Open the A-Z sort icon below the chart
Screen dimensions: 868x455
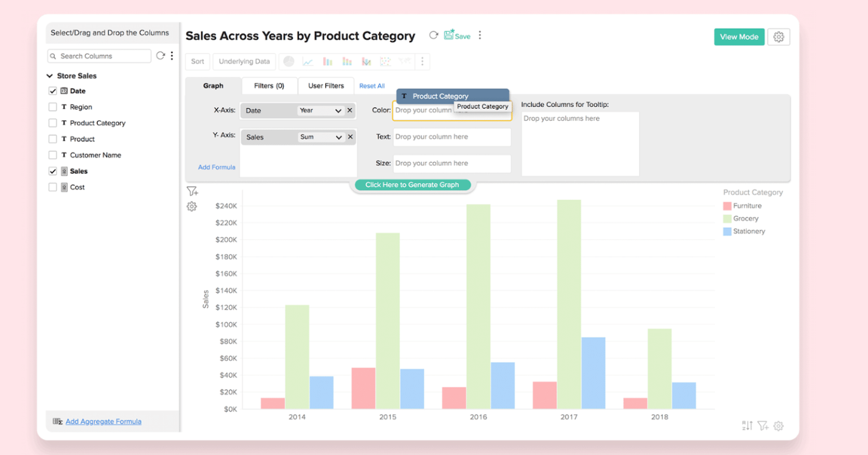[747, 426]
